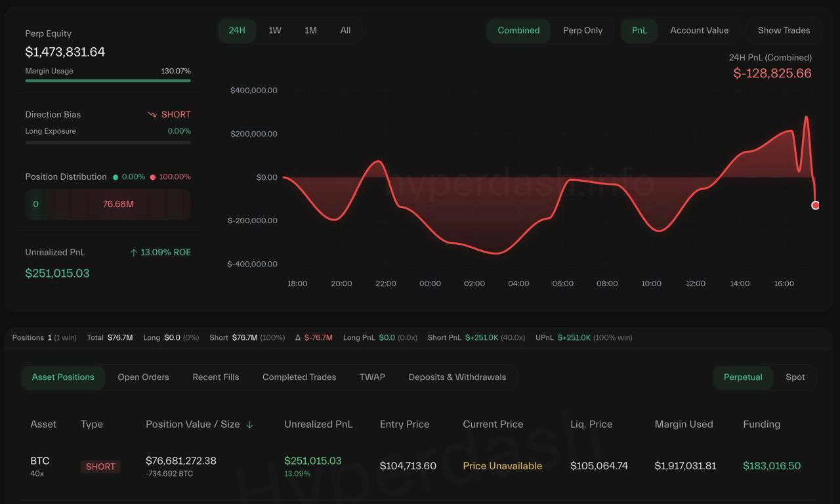Viewport: 840px width, 504px height.
Task: Open the Open Orders tab
Action: click(143, 377)
